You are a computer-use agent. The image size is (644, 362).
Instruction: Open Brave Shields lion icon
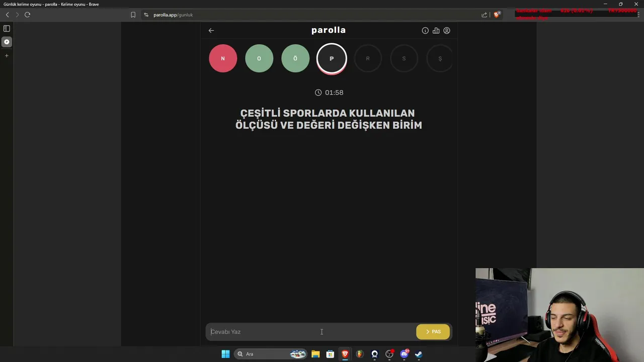pyautogui.click(x=497, y=15)
